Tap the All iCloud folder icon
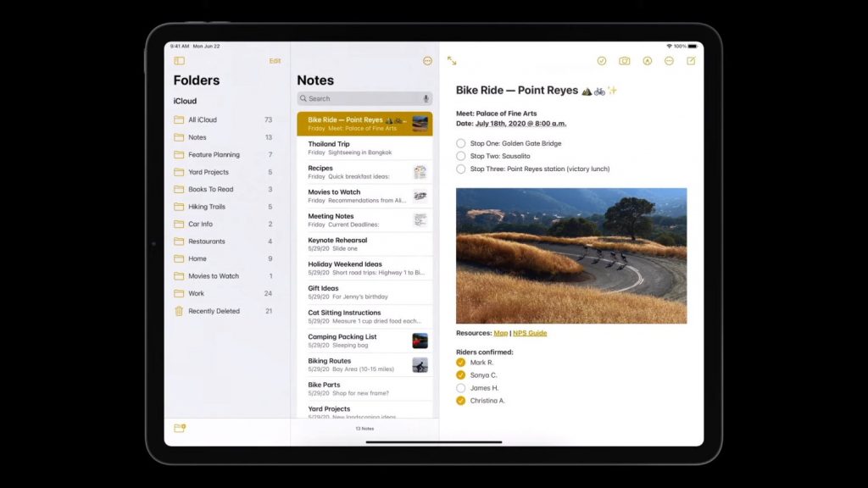Viewport: 868px width, 488px height. (x=179, y=119)
